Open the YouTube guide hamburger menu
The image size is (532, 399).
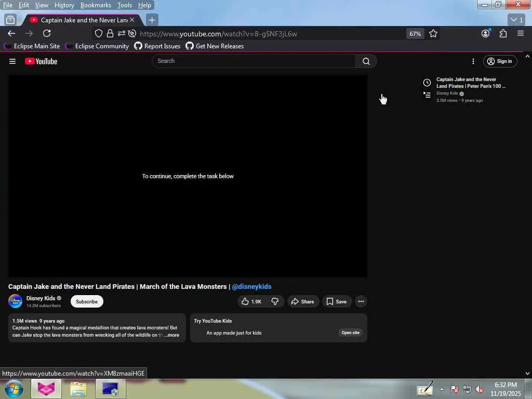[x=12, y=61]
